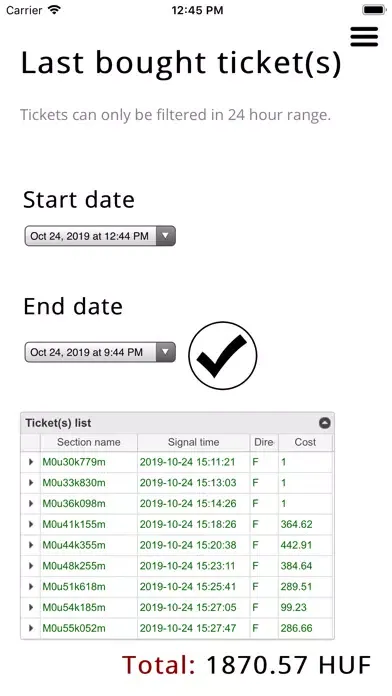Viewport: 392px width, 696px height.
Task: Collapse the Ticket(s) list panel
Action: 325,423
